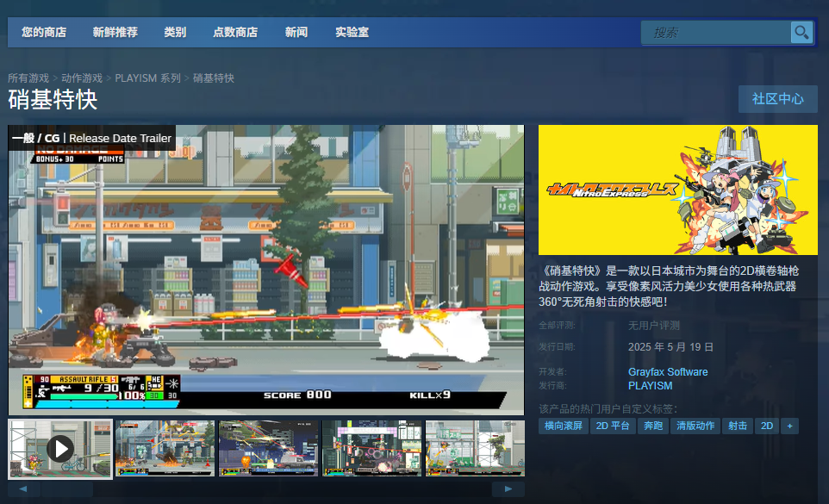Select the 横向滚屏 tag
This screenshot has height=504, width=829.
(x=563, y=426)
